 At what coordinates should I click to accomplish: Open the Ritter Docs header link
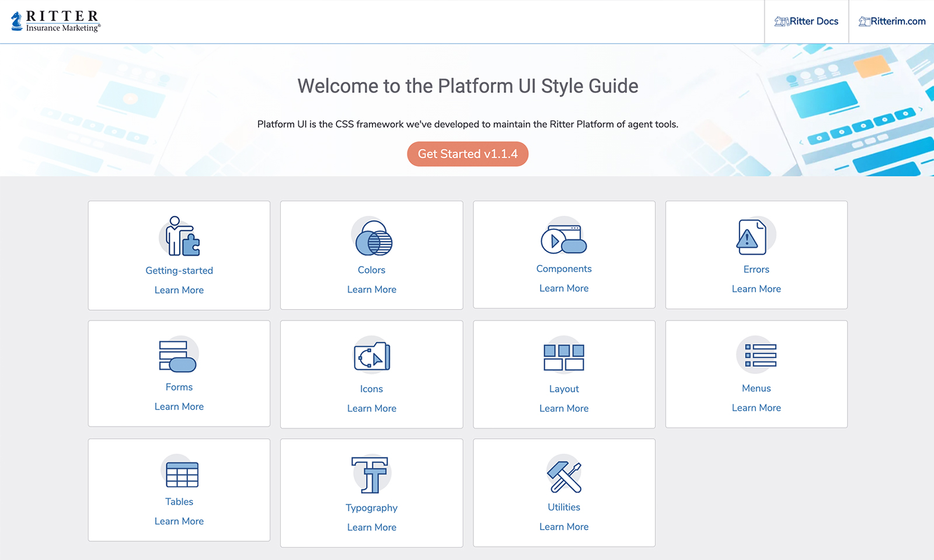[806, 22]
